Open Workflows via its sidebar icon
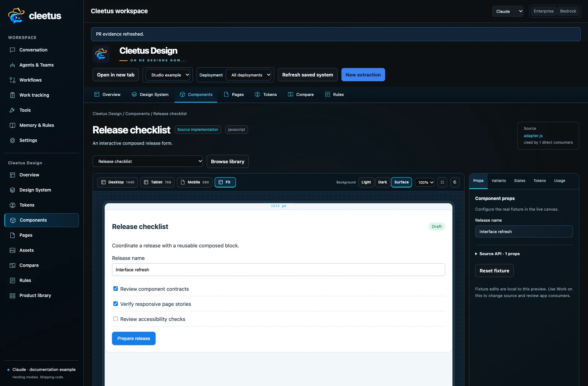588x386 pixels. (12, 80)
